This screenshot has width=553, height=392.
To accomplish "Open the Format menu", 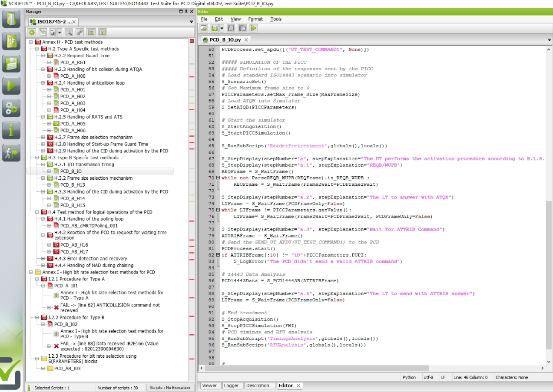I will [x=255, y=19].
